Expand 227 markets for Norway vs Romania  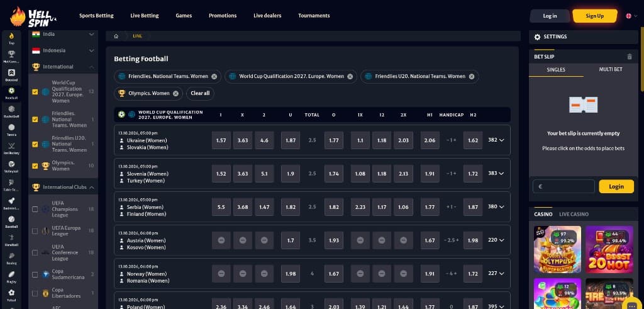click(496, 273)
